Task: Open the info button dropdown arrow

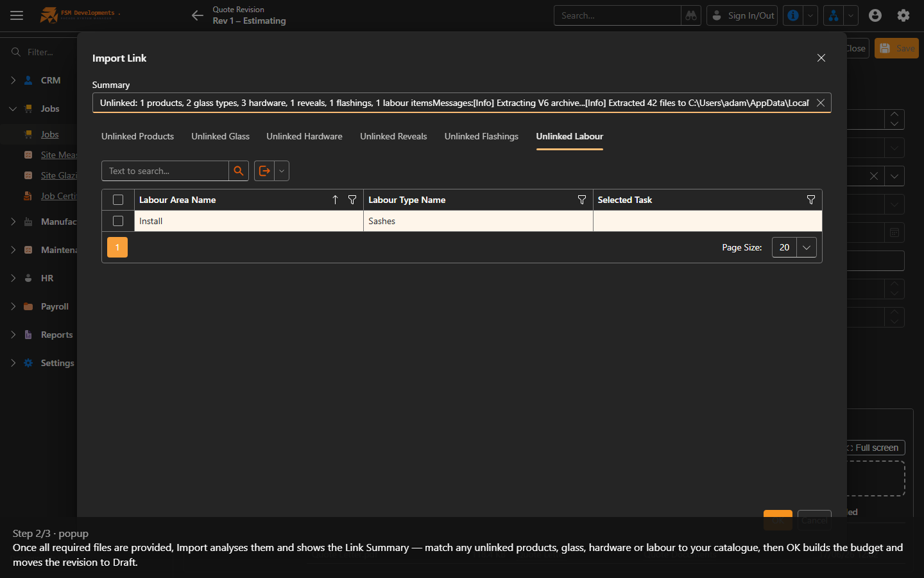Action: coord(810,15)
